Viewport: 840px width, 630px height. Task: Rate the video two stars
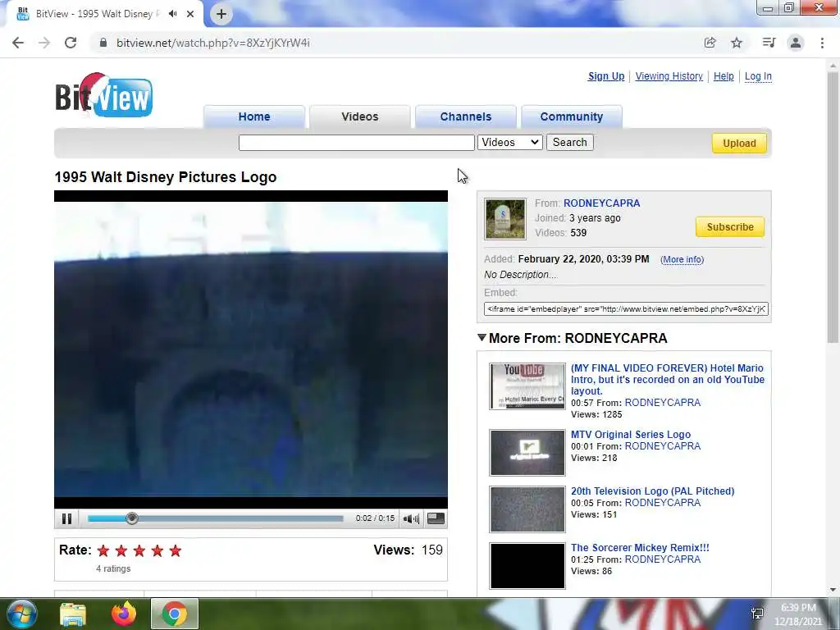click(x=121, y=550)
